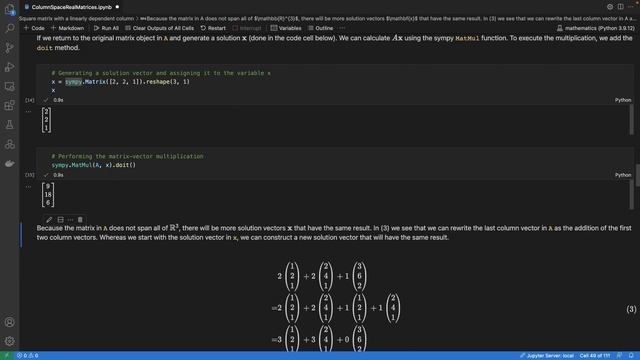The width and height of the screenshot is (640, 360).
Task: Click the comment '# Performing the matrix-vector multiplication'
Action: click(x=127, y=156)
